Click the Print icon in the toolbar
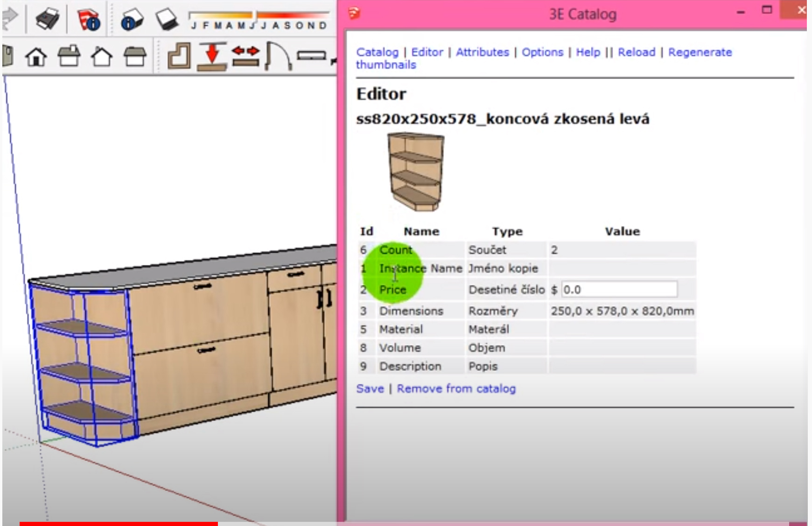The width and height of the screenshot is (812, 526). [47, 19]
